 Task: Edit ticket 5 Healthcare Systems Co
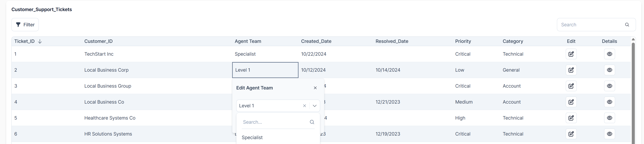pyautogui.click(x=571, y=118)
